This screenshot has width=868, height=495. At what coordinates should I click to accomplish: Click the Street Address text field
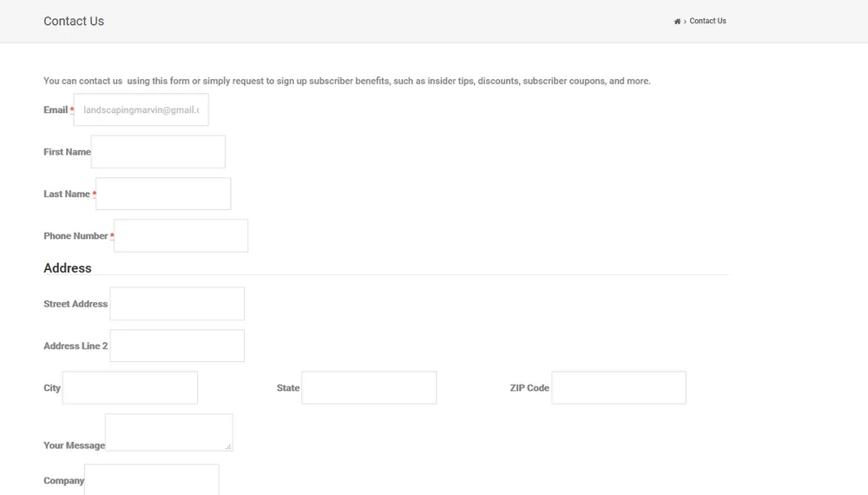point(177,304)
